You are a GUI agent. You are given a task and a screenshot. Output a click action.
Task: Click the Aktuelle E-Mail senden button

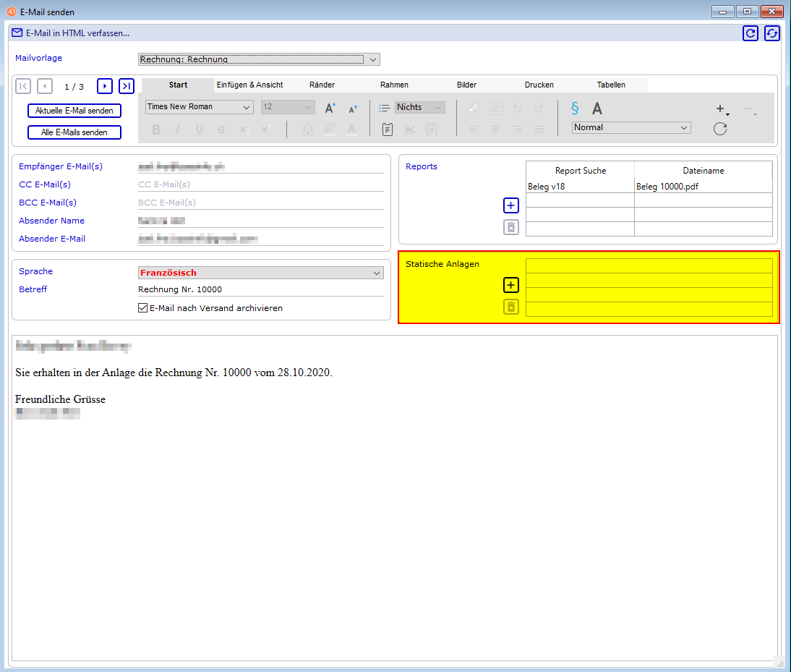point(74,111)
